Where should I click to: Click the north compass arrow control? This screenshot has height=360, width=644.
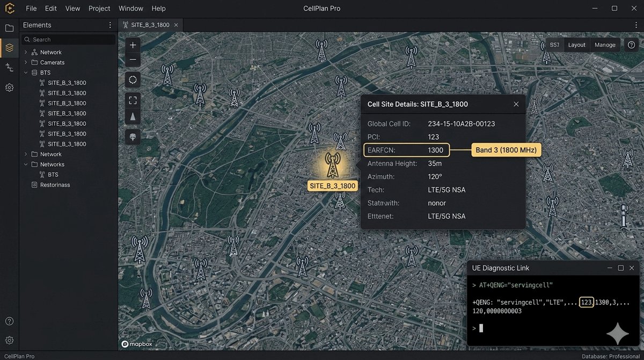click(x=133, y=117)
